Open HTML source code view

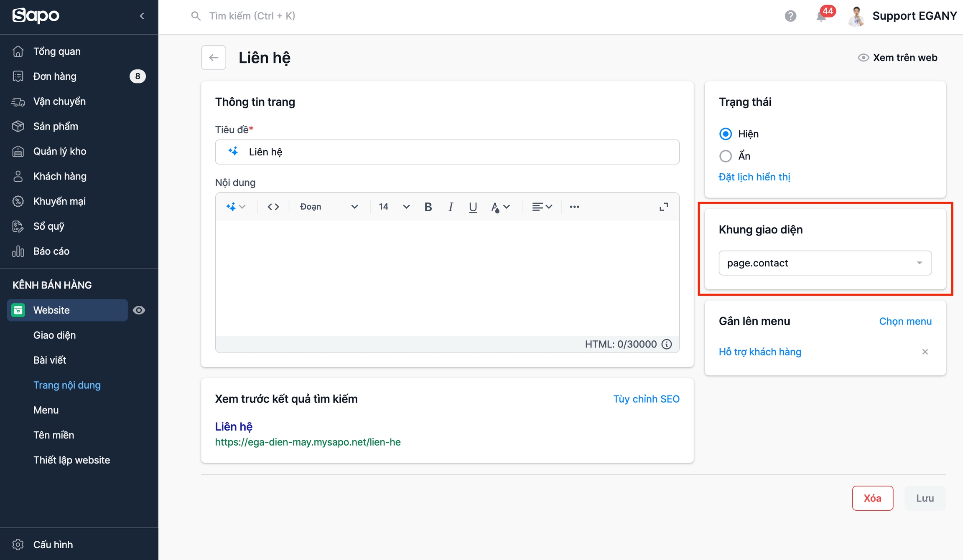coord(273,207)
